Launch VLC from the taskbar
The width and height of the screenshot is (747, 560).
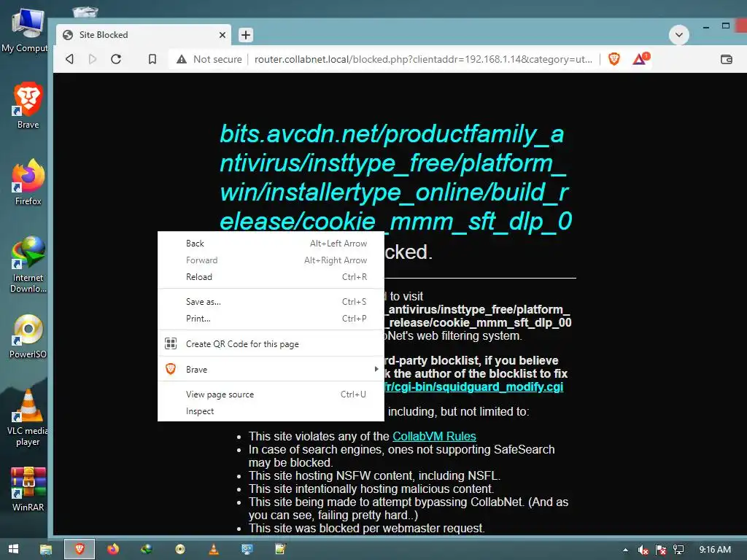coord(214,549)
